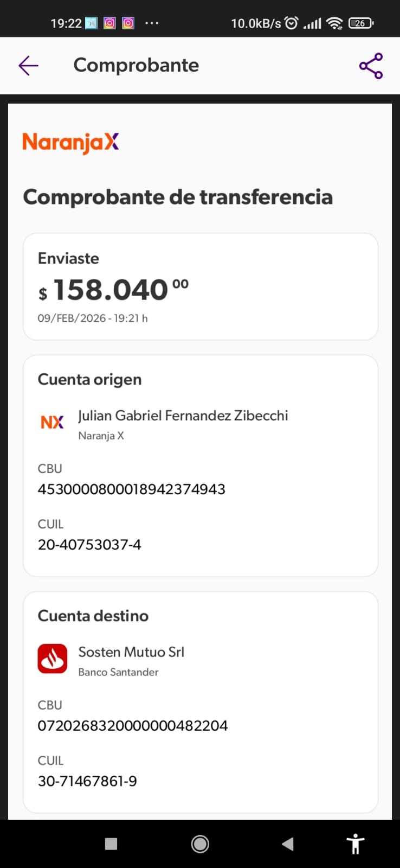The width and height of the screenshot is (400, 868).
Task: Tap the origin CUIL 20-40753037-4
Action: (89, 544)
